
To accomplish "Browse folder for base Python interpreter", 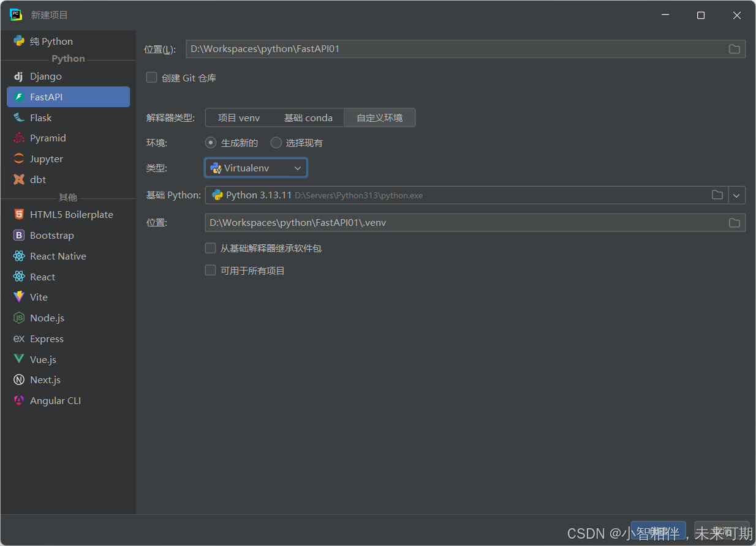I will 717,195.
